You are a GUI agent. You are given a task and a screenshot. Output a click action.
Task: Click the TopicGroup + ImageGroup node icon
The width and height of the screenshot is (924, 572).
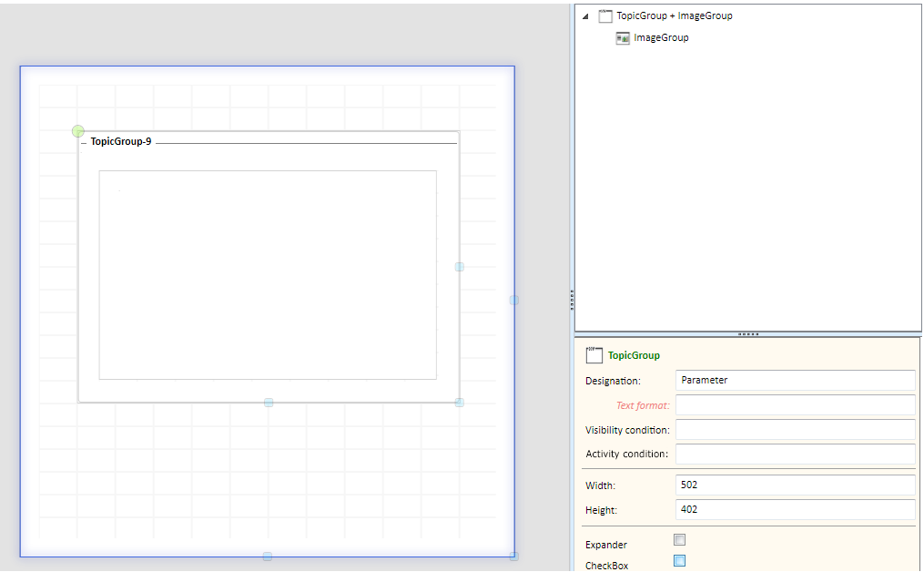pos(605,16)
